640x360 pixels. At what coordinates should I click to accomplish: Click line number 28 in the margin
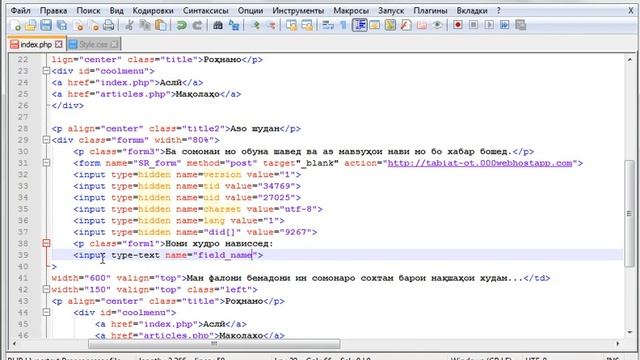coord(23,129)
